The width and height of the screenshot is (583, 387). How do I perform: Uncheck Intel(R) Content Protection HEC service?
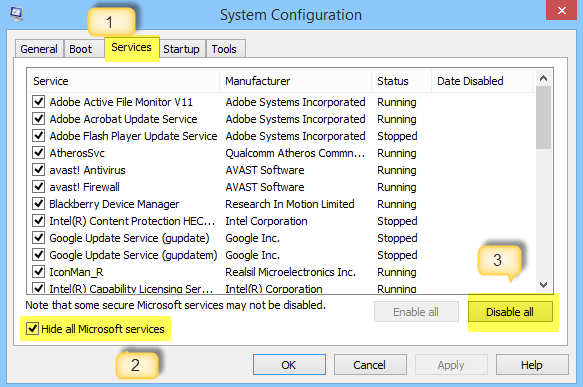[x=39, y=221]
